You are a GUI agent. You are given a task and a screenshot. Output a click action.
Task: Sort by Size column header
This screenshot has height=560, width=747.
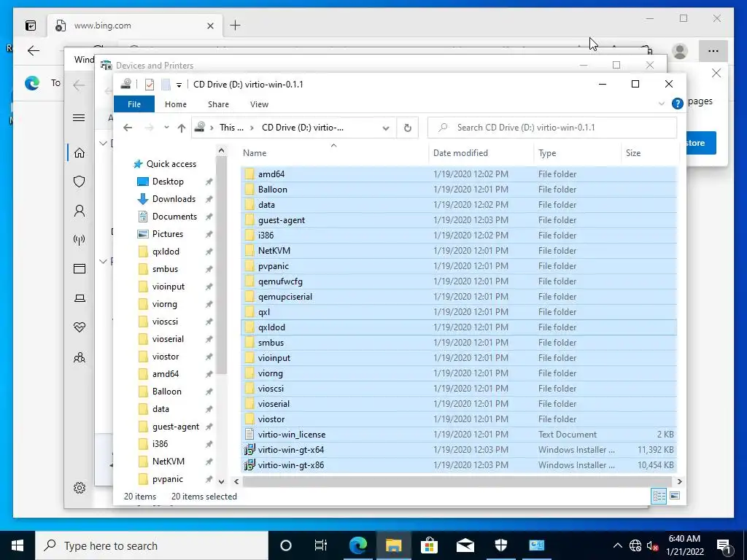click(649, 153)
